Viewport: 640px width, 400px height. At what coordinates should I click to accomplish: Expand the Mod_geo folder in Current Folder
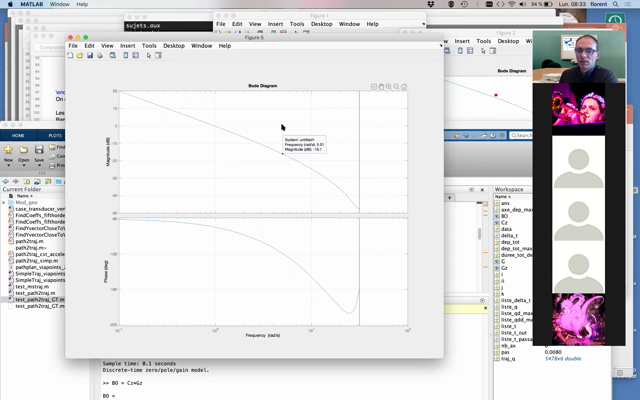(4, 201)
